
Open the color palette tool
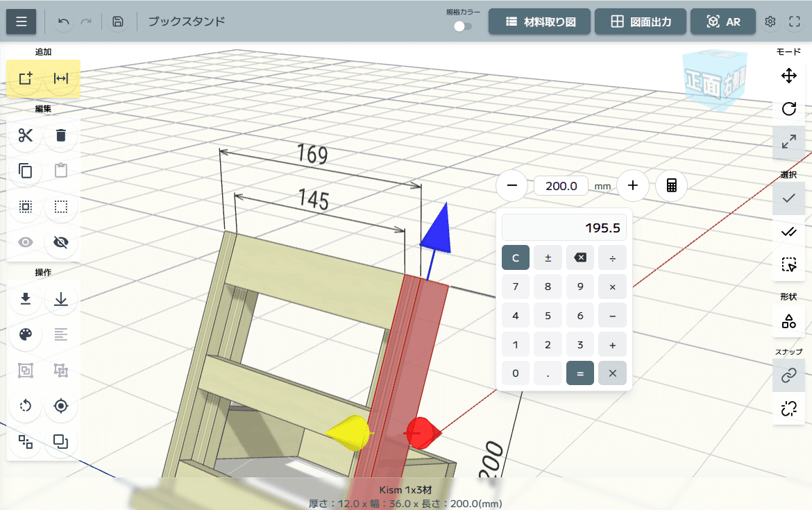(26, 335)
